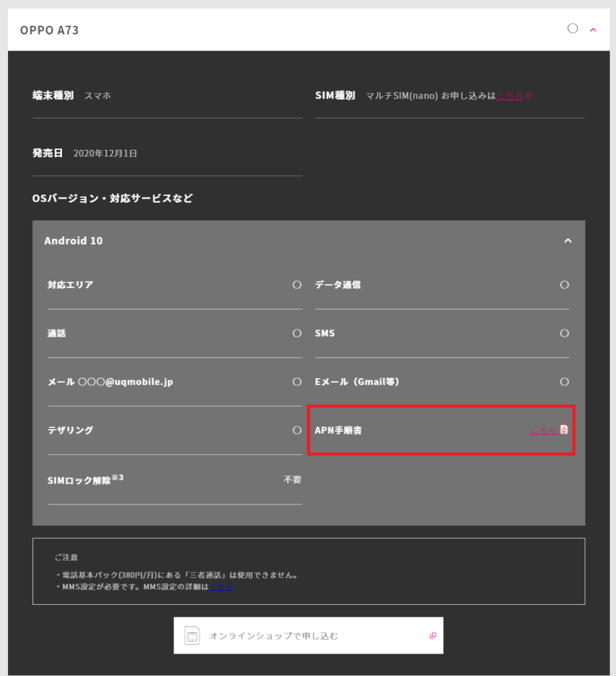
Task: Click the APN手順書 label
Action: (339, 430)
